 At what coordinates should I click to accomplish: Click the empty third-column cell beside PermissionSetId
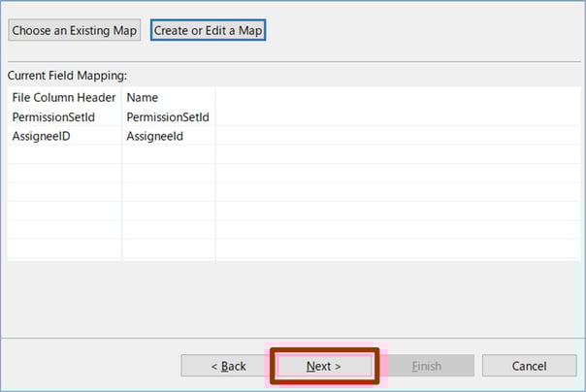pyautogui.click(x=398, y=116)
